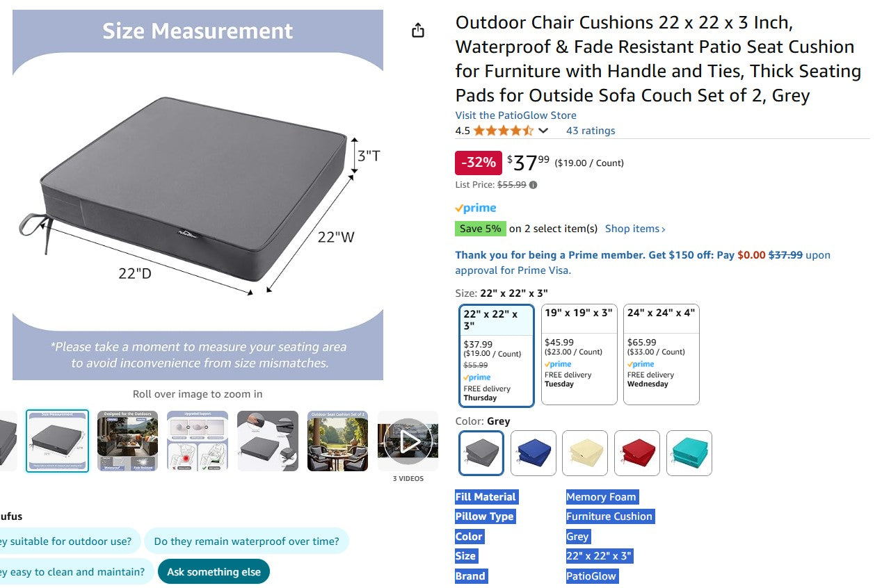The height and width of the screenshot is (588, 882).
Task: Click the Prime logo under the price
Action: coord(476,208)
